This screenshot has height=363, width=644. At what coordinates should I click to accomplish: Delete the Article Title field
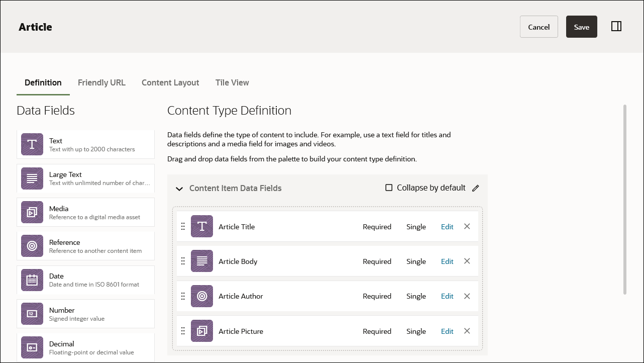pyautogui.click(x=467, y=226)
